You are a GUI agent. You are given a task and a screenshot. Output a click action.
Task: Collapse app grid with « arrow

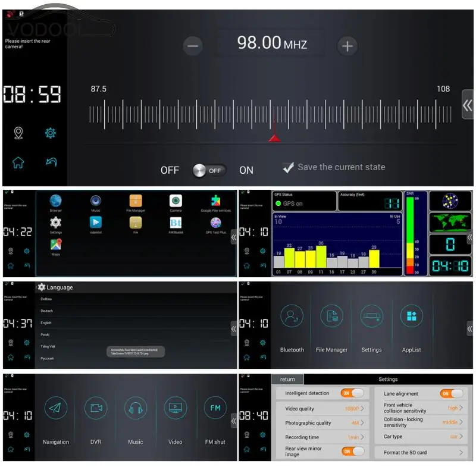233,237
